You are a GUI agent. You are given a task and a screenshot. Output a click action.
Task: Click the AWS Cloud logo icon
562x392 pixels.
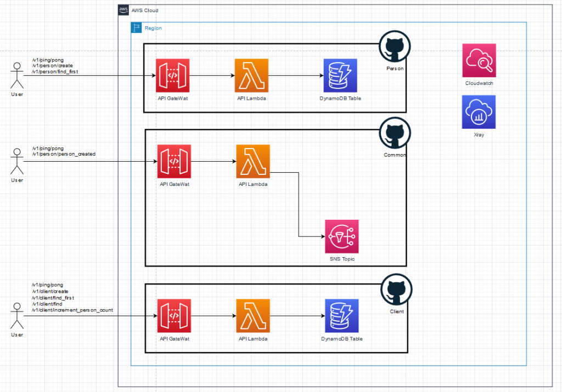click(123, 10)
